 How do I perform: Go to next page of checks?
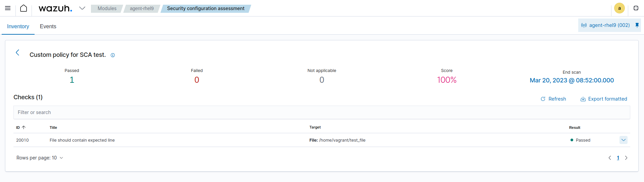click(x=626, y=158)
